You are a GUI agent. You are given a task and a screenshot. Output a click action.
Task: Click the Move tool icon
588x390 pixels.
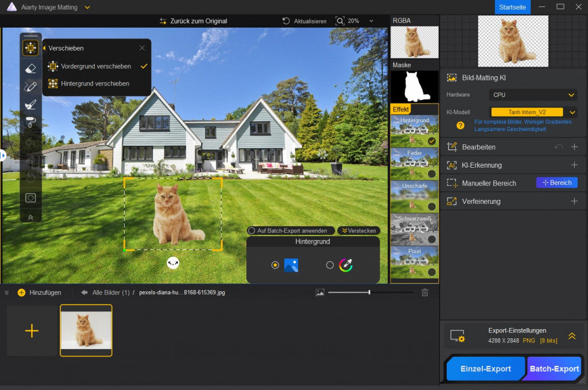31,48
